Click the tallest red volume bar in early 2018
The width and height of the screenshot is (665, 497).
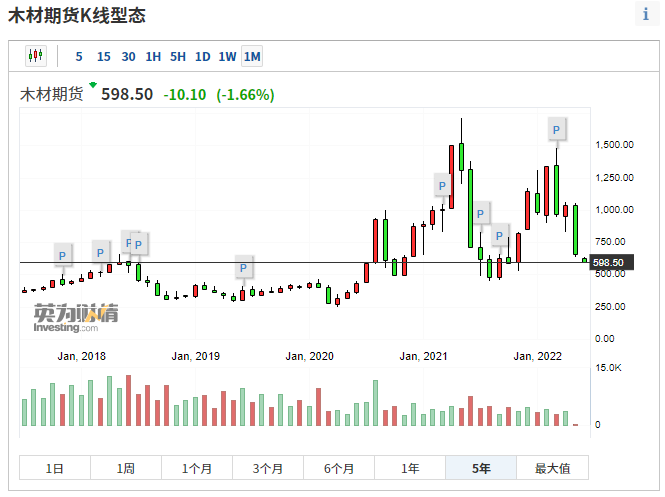click(x=128, y=401)
